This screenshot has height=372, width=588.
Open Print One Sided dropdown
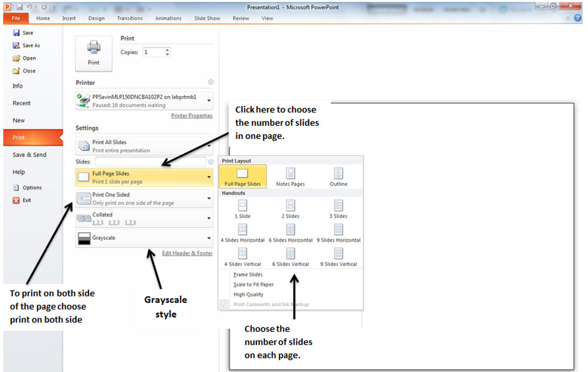coord(144,199)
